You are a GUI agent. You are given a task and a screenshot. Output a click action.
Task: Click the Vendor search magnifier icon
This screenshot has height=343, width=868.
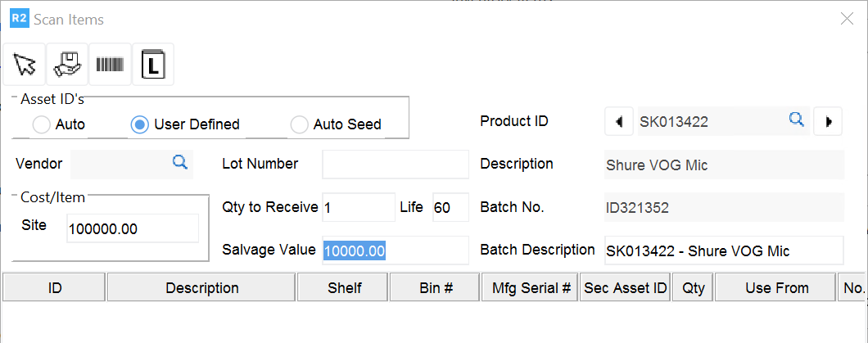pyautogui.click(x=180, y=163)
